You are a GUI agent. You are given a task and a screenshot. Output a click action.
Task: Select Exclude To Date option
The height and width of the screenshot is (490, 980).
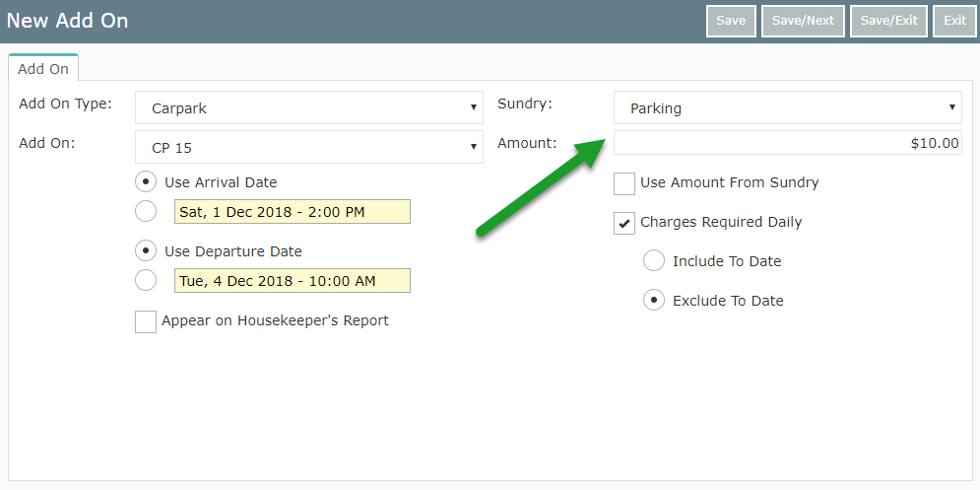point(654,301)
